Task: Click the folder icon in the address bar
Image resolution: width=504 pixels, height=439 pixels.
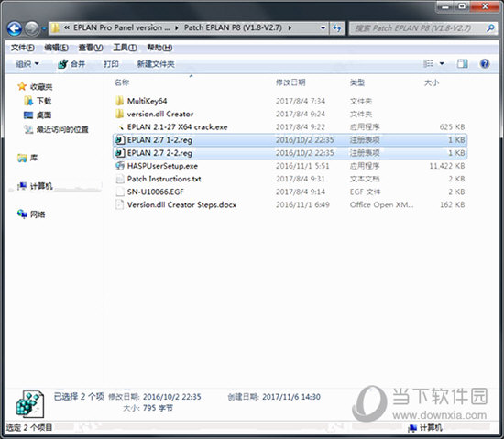Action: point(55,28)
